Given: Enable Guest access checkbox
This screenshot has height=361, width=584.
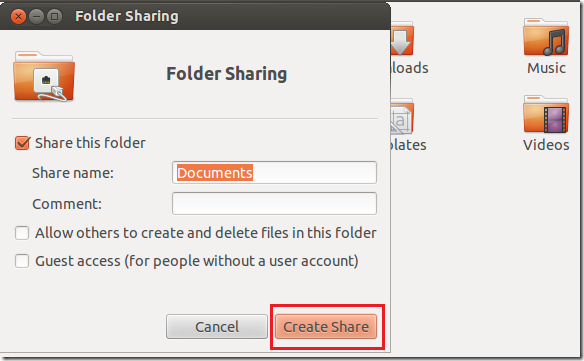Looking at the screenshot, I should click(x=22, y=261).
